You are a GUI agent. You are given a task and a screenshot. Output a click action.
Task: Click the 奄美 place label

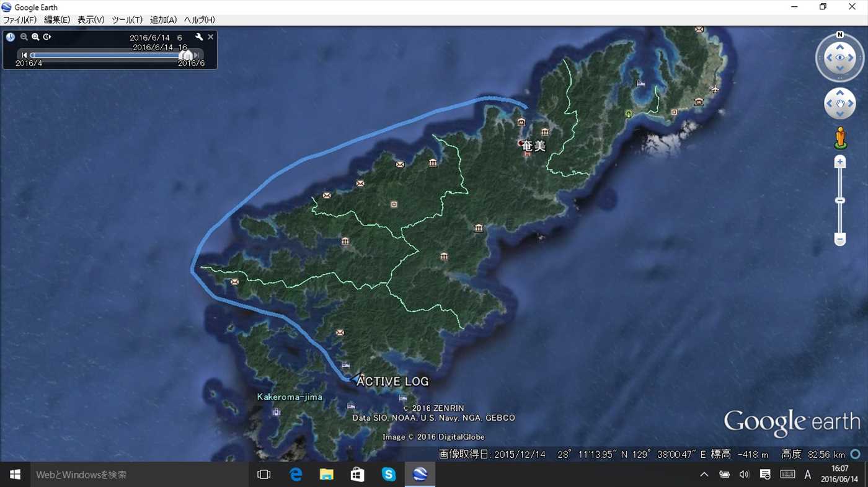534,147
